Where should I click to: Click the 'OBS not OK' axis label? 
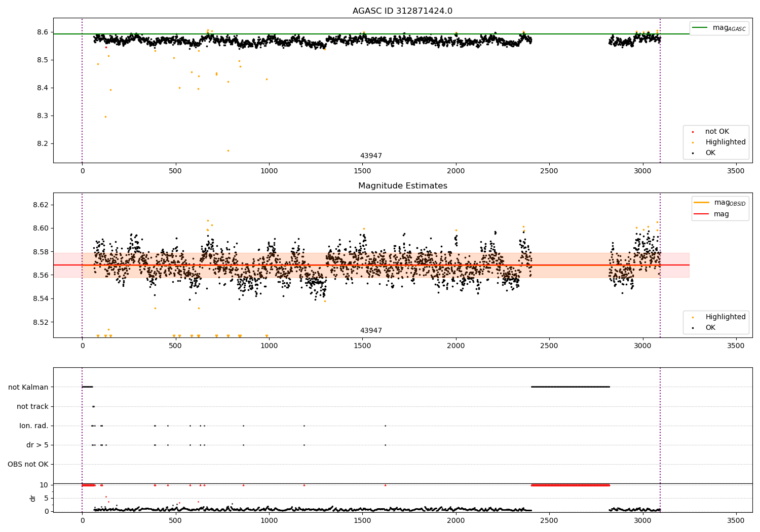click(28, 464)
